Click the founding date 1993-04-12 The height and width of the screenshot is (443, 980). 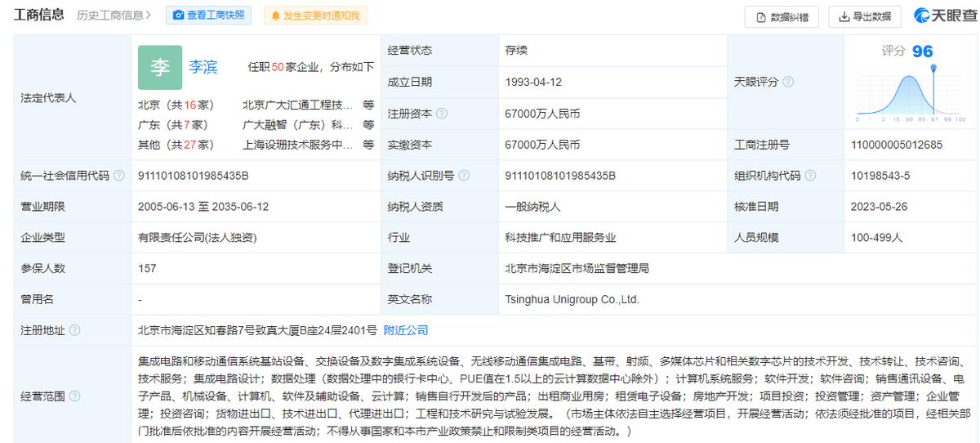click(x=533, y=83)
